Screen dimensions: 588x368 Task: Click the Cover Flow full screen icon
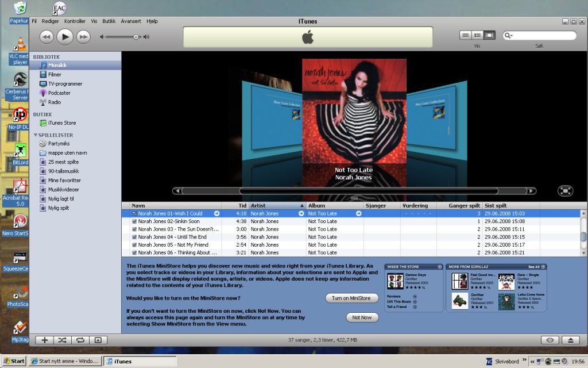point(565,191)
